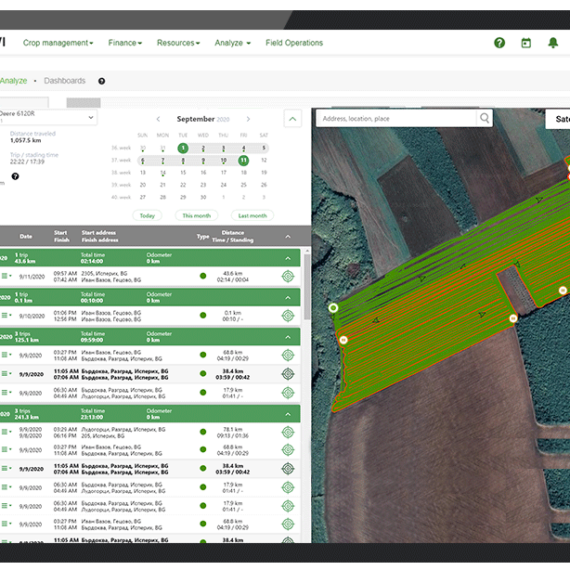Image resolution: width=570 pixels, height=570 pixels.
Task: Open the Crop management menu
Action: pos(58,43)
